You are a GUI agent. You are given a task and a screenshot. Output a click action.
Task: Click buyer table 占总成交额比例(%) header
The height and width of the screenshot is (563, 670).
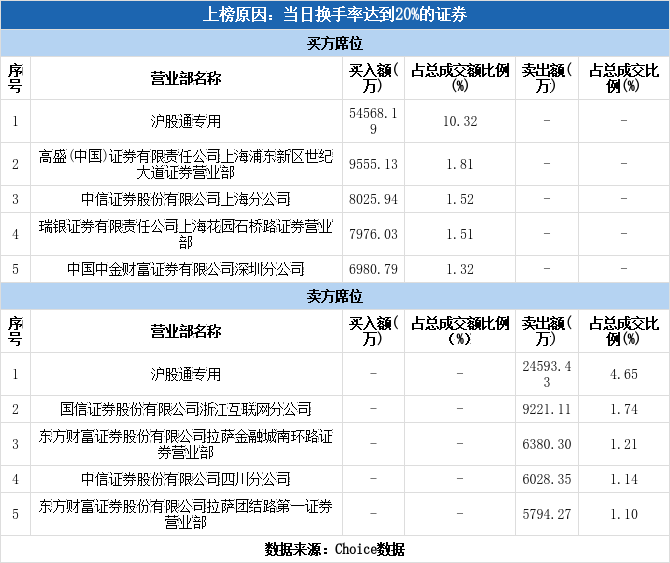[x=460, y=78]
